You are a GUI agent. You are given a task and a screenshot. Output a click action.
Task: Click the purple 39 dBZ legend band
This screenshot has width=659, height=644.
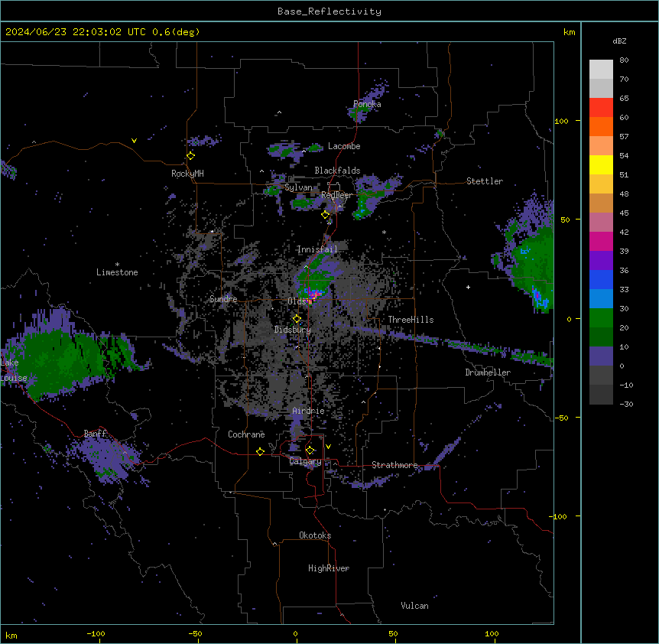[x=601, y=260]
